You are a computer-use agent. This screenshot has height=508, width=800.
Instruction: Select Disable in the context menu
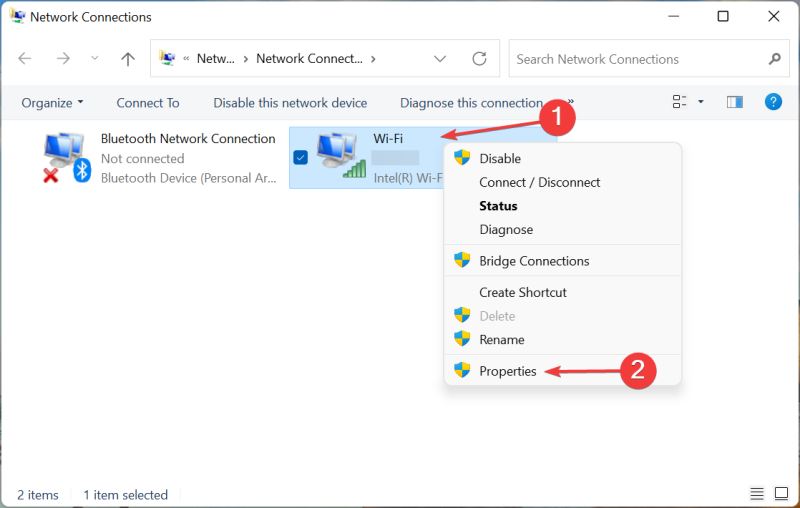500,158
